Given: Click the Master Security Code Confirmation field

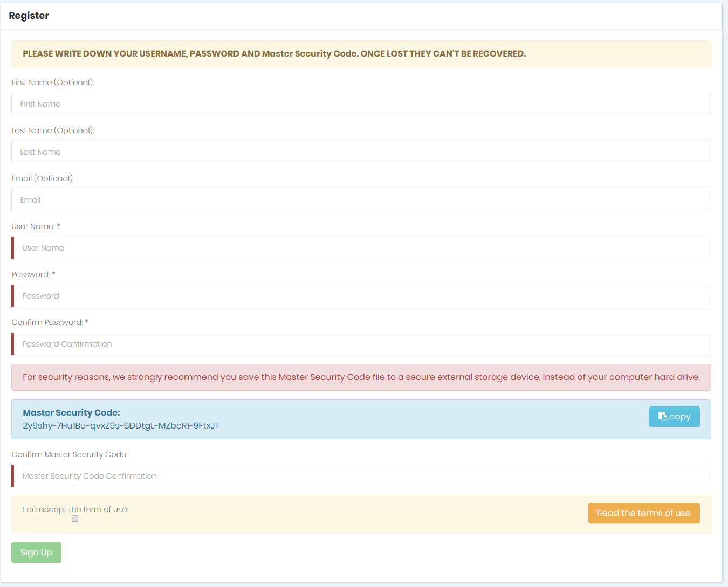Looking at the screenshot, I should coord(361,476).
